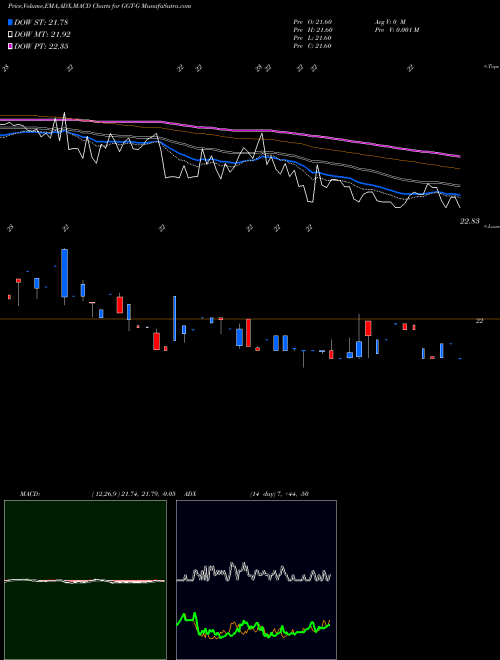Image resolution: width=500 pixels, height=660 pixels.
Task: Click the '<Tops' marker label
Action: [x=491, y=67]
